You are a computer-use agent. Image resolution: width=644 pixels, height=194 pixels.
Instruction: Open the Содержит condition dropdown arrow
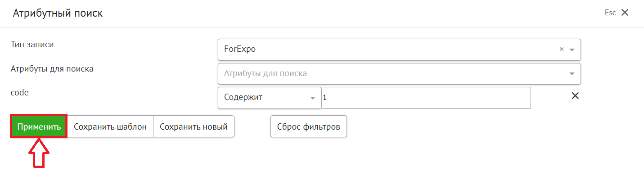click(x=312, y=98)
